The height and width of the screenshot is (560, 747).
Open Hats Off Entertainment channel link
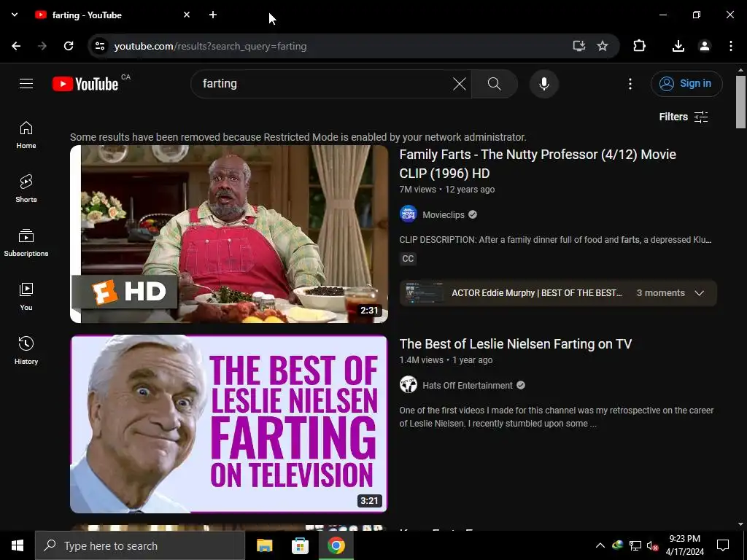468,385
